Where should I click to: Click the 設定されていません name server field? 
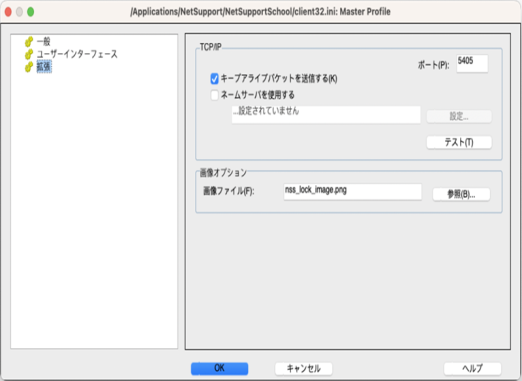[x=326, y=115]
